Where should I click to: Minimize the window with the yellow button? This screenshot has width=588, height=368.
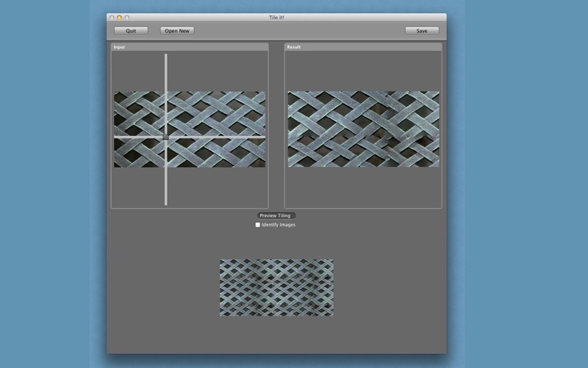119,17
